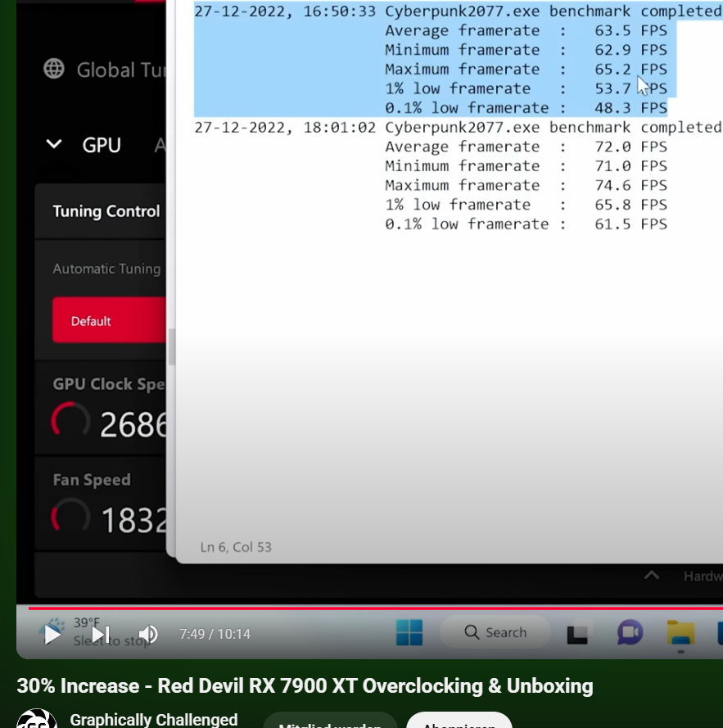
Task: Open the File Explorer taskbar icon
Action: coord(680,633)
